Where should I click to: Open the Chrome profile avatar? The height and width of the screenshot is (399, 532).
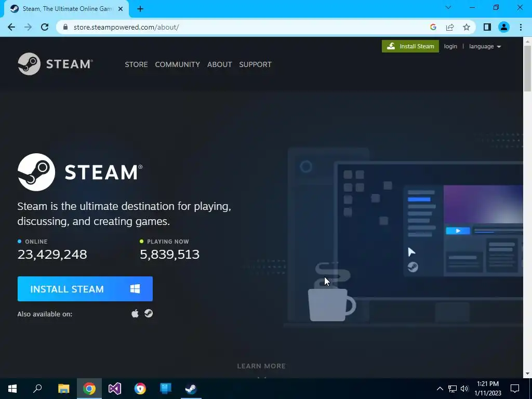coord(504,27)
